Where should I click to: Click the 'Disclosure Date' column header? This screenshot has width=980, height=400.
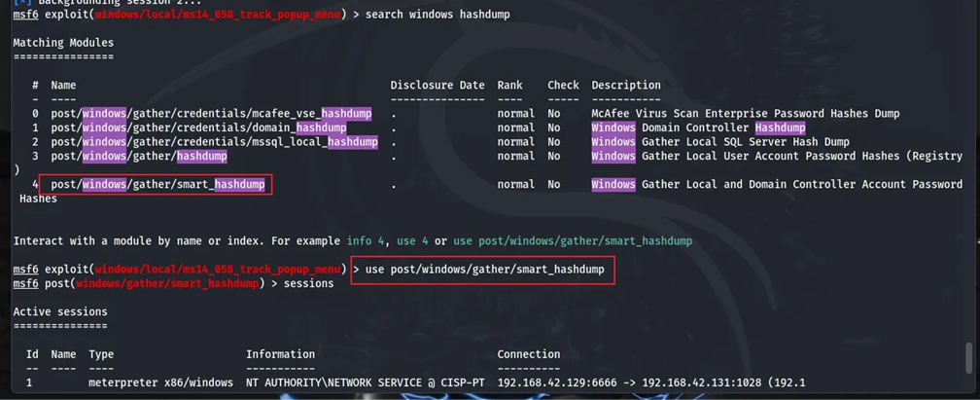click(x=437, y=85)
